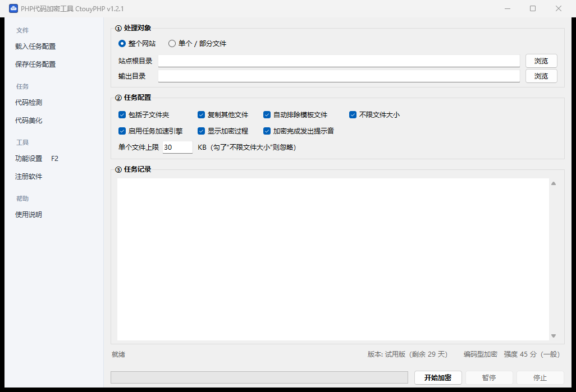Click the 编码型加密 status text
The image size is (576, 392).
click(x=480, y=354)
